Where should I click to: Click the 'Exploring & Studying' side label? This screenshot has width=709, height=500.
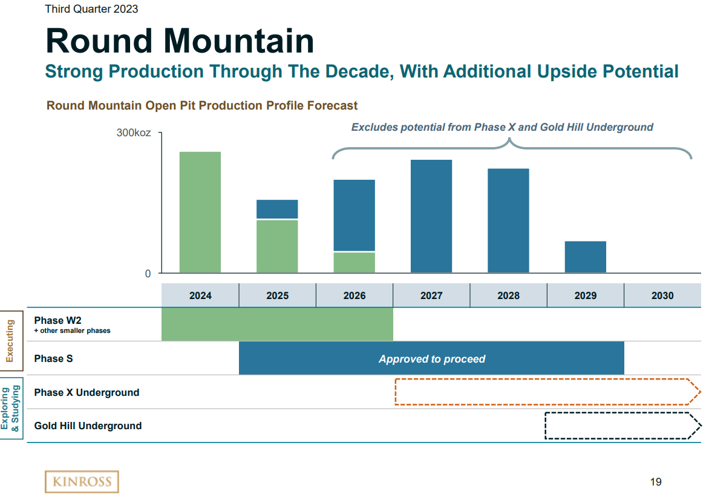[11, 409]
